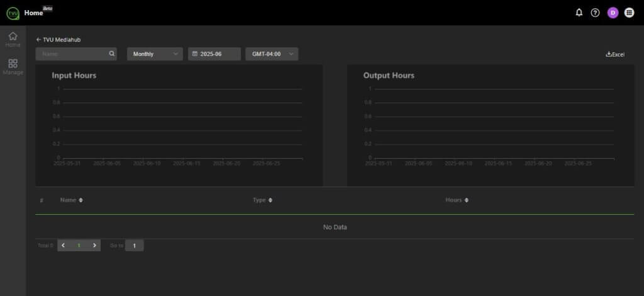Open the purple user avatar D
The width and height of the screenshot is (644, 296).
(x=613, y=13)
